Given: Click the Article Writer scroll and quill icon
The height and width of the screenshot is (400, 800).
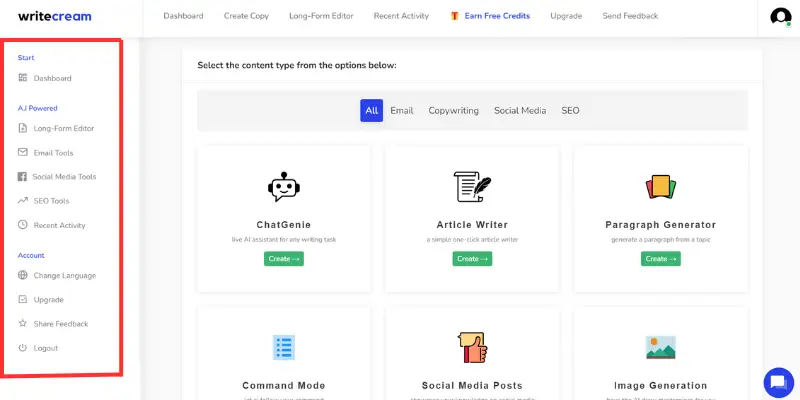Looking at the screenshot, I should click(472, 187).
